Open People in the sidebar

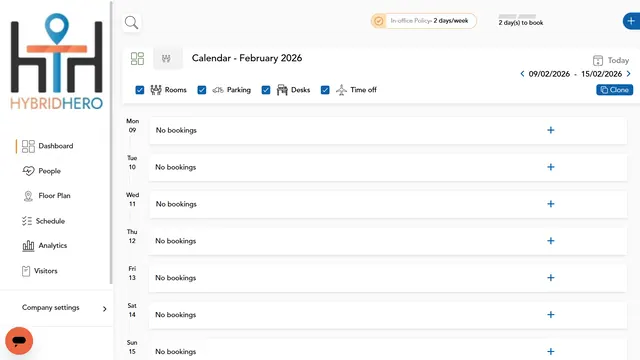[42, 171]
